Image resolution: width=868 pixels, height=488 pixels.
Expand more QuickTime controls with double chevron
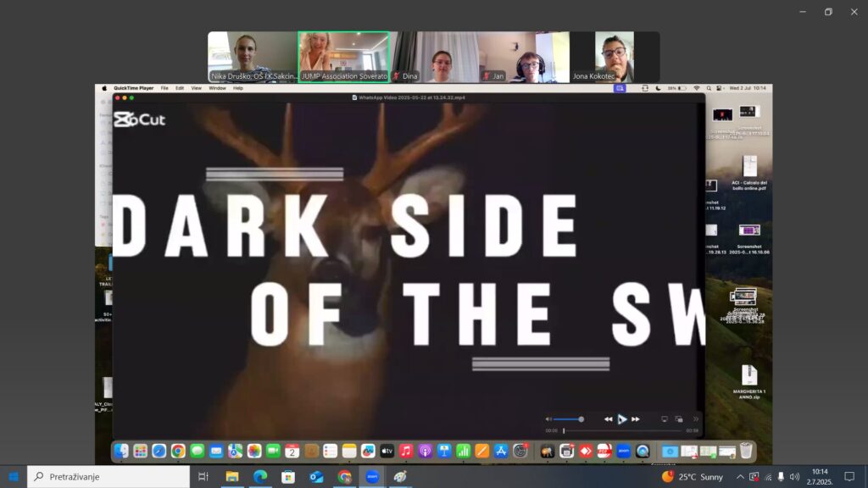696,419
